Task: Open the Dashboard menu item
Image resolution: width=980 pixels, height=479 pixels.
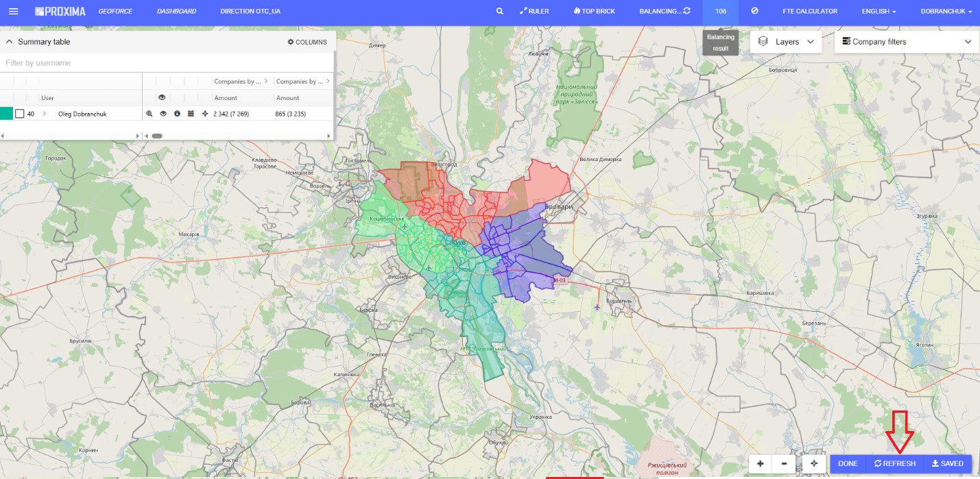Action: tap(176, 12)
